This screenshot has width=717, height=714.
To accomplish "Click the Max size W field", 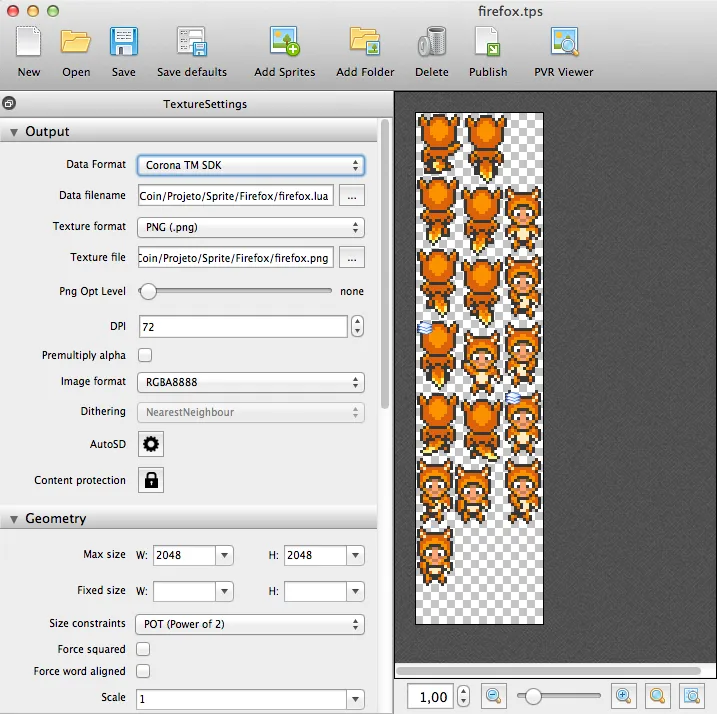I will point(184,555).
